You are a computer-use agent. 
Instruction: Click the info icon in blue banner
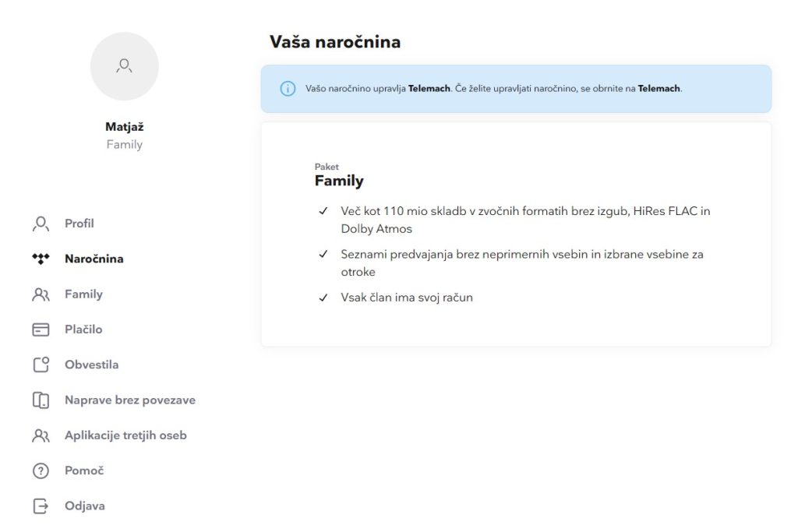pos(288,89)
